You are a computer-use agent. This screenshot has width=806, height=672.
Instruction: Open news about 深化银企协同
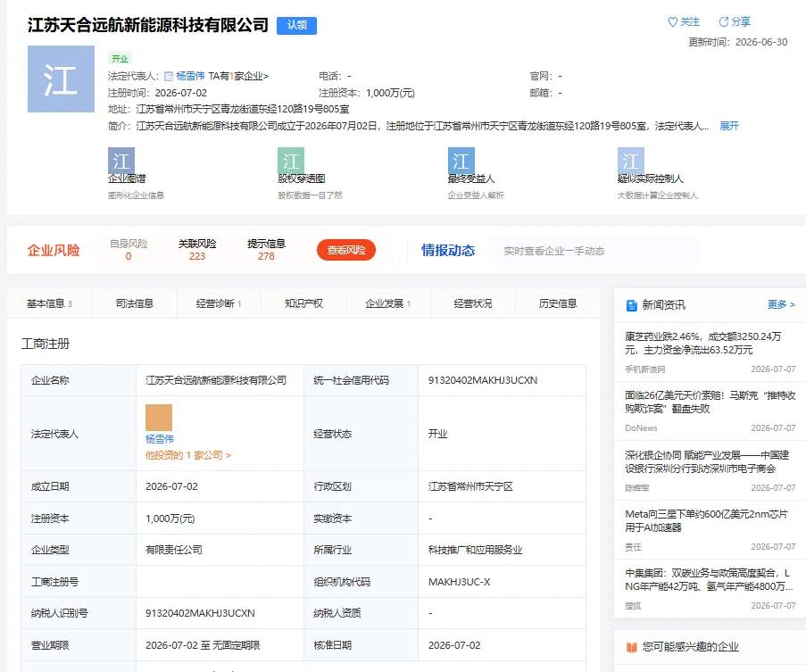point(707,461)
